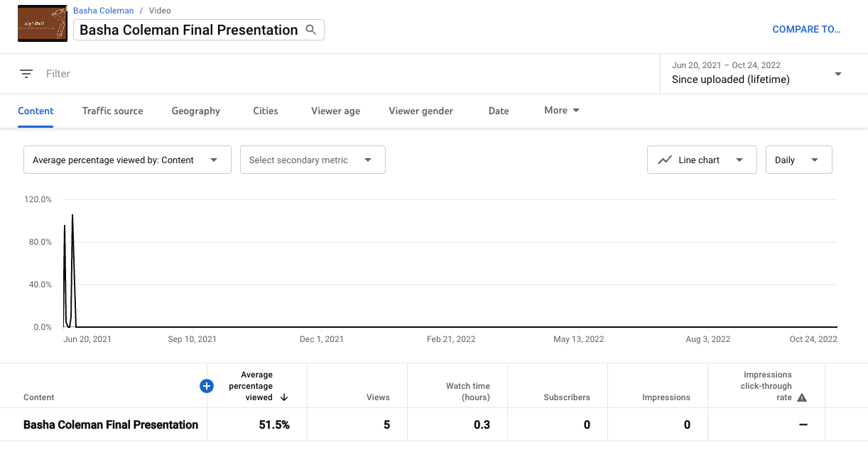Open the Filter icon to add a filter
Screen dimensions: 868x452
point(26,73)
